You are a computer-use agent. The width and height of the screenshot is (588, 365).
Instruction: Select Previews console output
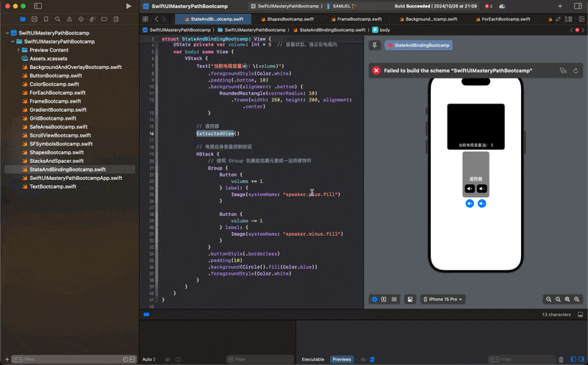(342, 359)
